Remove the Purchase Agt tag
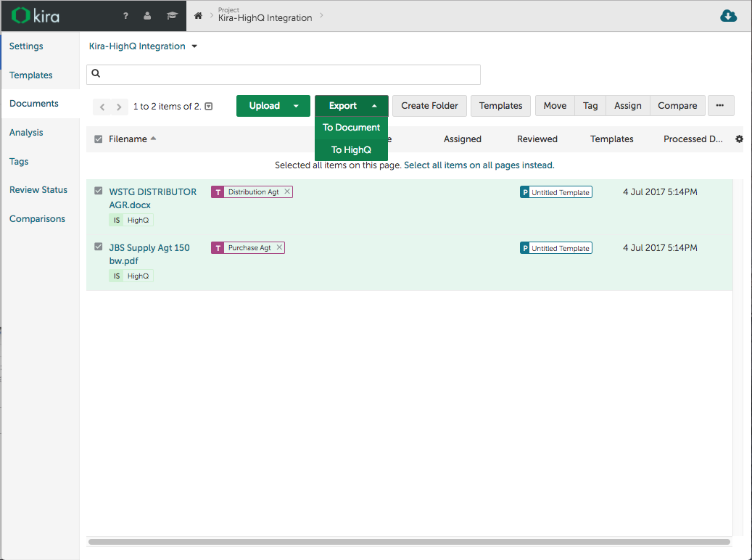This screenshot has width=752, height=560. [x=279, y=247]
